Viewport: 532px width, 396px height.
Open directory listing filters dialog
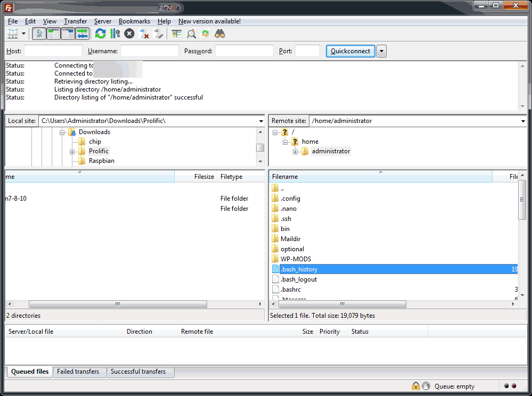point(176,34)
